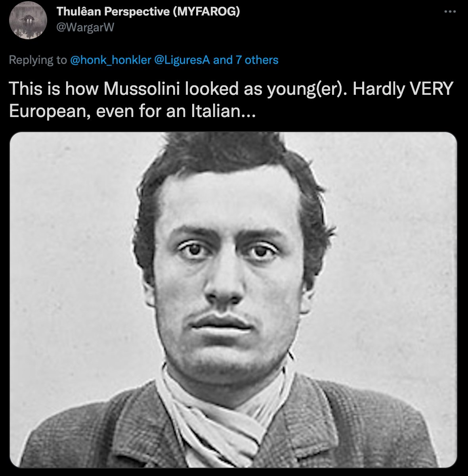The height and width of the screenshot is (476, 468).
Task: Open the @honk_honkler mention
Action: pyautogui.click(x=110, y=60)
